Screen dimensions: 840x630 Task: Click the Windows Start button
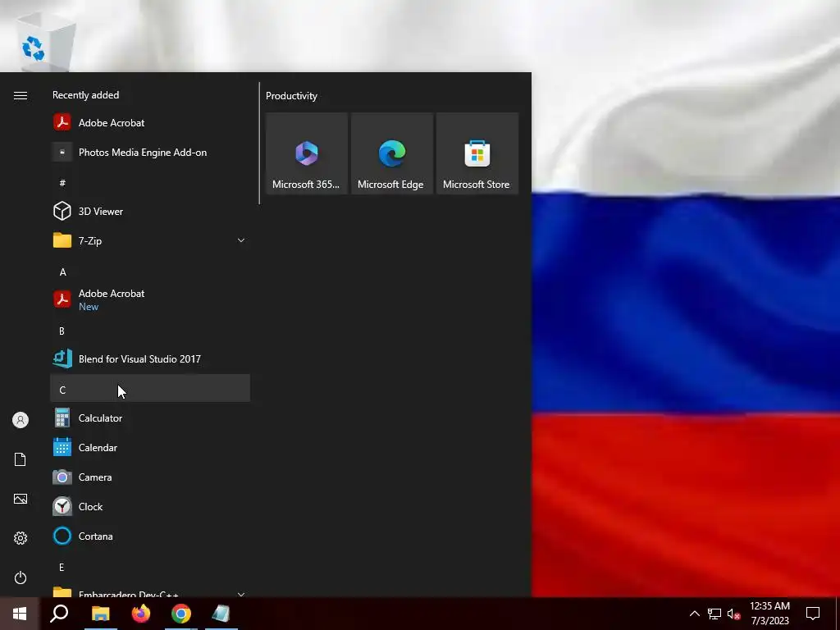20,614
